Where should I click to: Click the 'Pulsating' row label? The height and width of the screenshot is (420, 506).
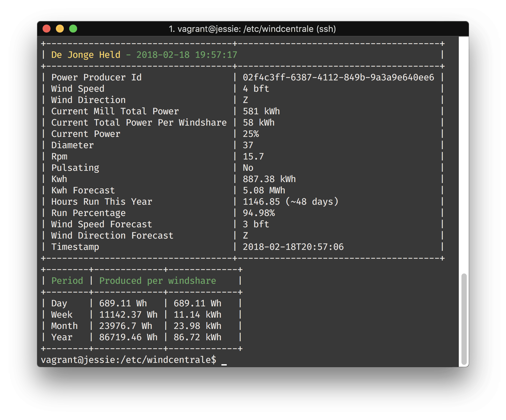[75, 168]
